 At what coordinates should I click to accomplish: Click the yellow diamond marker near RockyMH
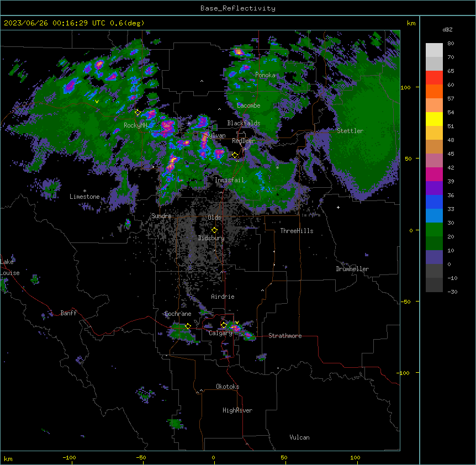point(137,113)
